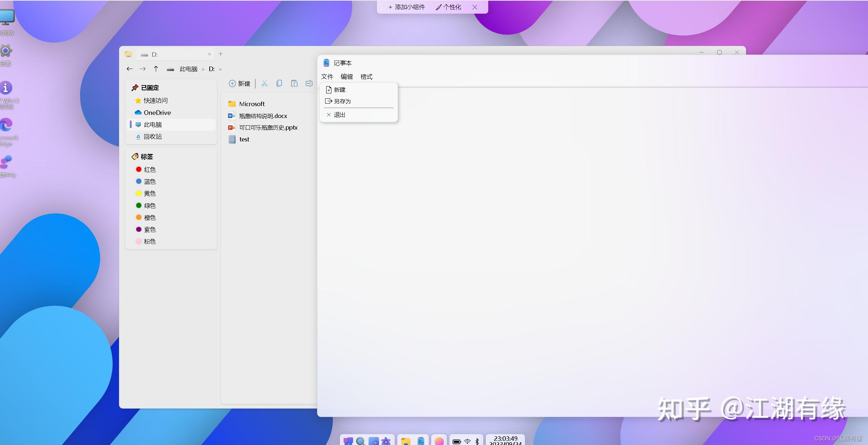Screen dimensions: 868x445
Task: Open the Wi-Fi tray icon
Action: [x=467, y=441]
